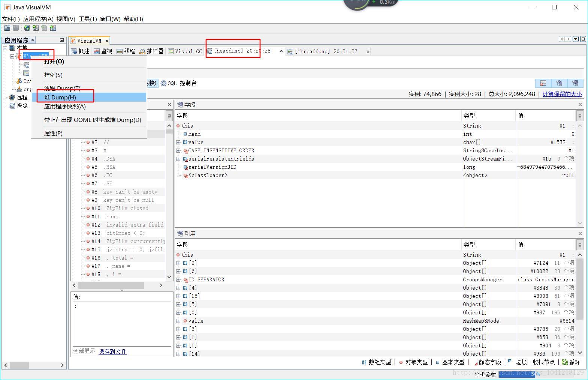
Task: Switch to the Visual GC tab
Action: click(x=185, y=51)
